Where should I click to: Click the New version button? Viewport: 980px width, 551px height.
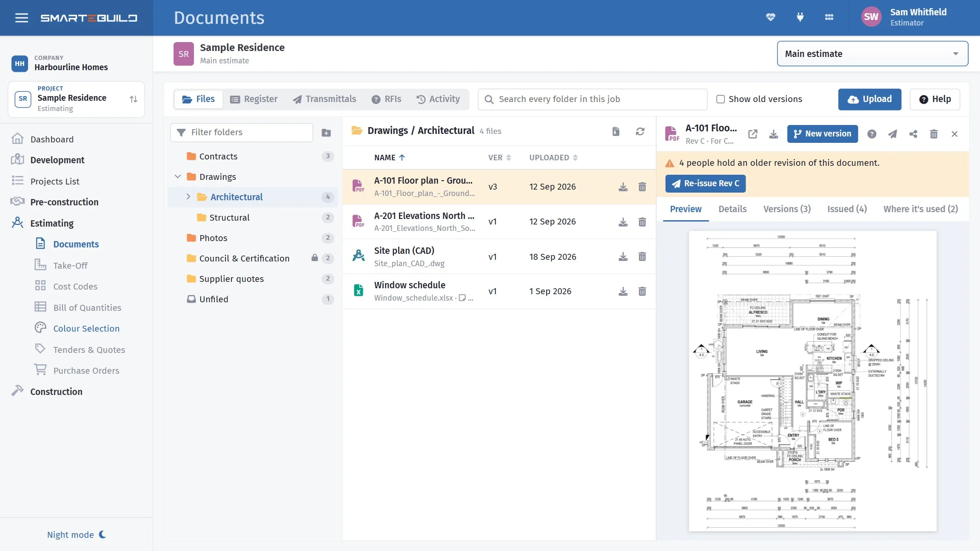pyautogui.click(x=822, y=134)
